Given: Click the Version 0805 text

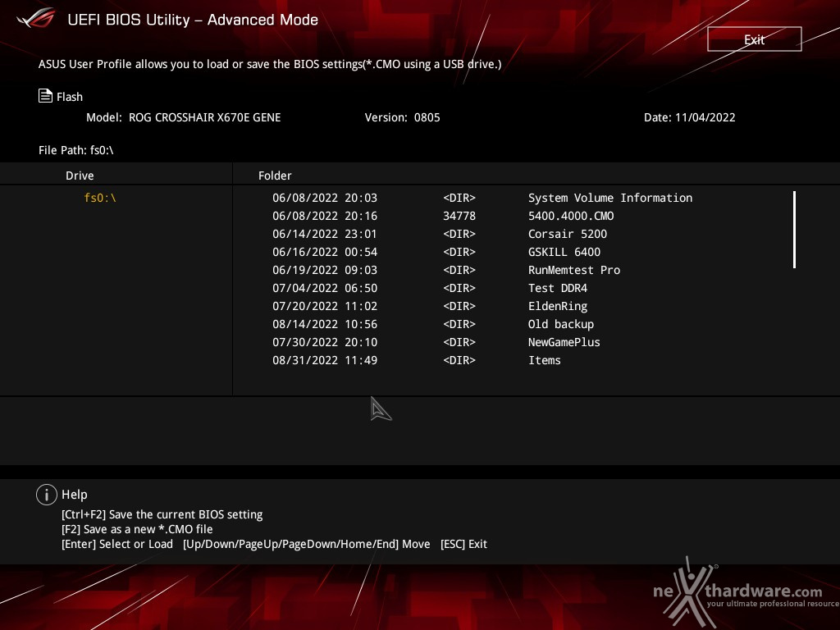Looking at the screenshot, I should pyautogui.click(x=402, y=117).
